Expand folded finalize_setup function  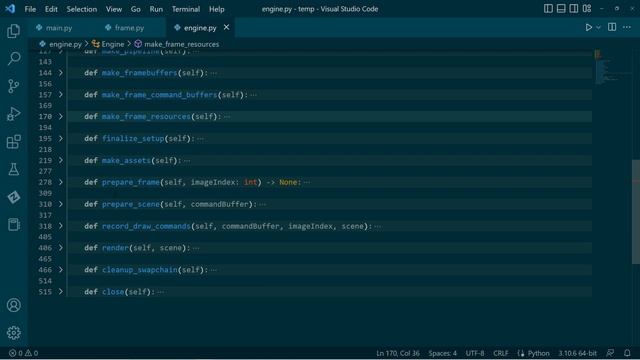point(61,138)
